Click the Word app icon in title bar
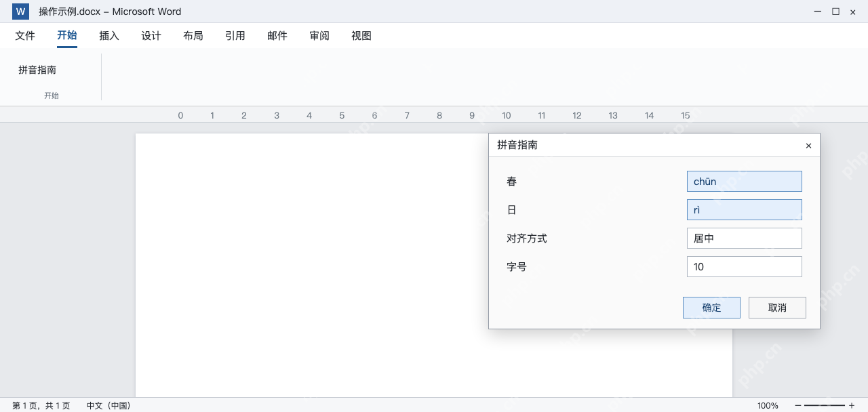Image resolution: width=868 pixels, height=412 pixels. tap(20, 12)
